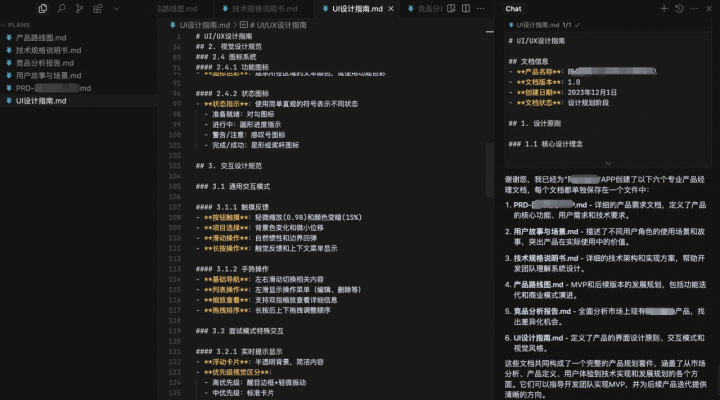Close the UI设计指南.md editor tab
Screen dimensions: 720x400
coord(391,9)
